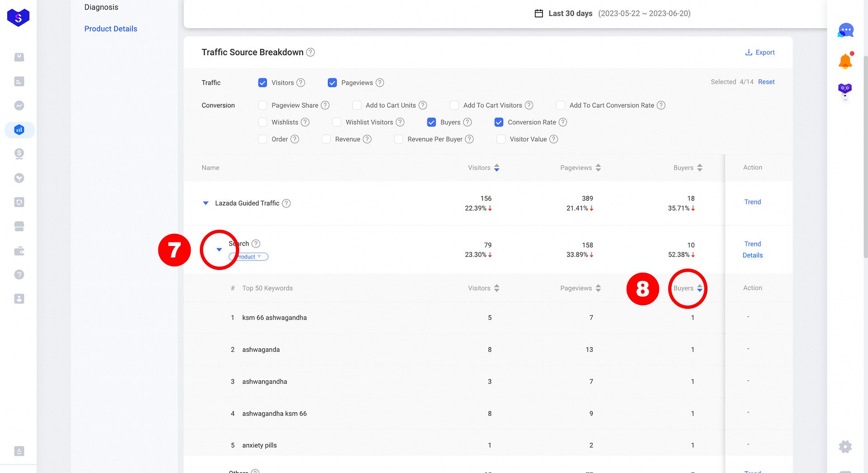Image resolution: width=868 pixels, height=473 pixels.
Task: Click the app logo in the sidebar
Action: pos(18,18)
